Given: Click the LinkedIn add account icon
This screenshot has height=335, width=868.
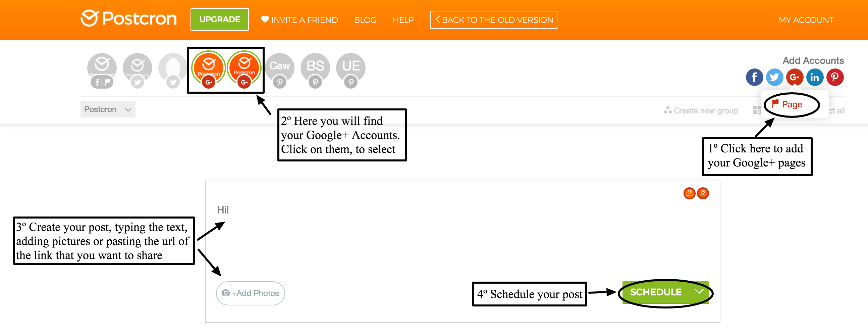Looking at the screenshot, I should click(815, 77).
